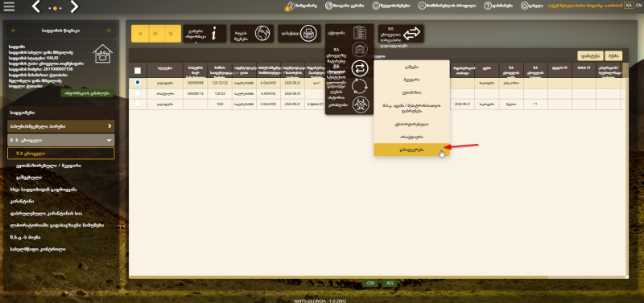The image size is (644, 303).
Task: Click the cell 'brigada 201'
Action: (x=315, y=104)
